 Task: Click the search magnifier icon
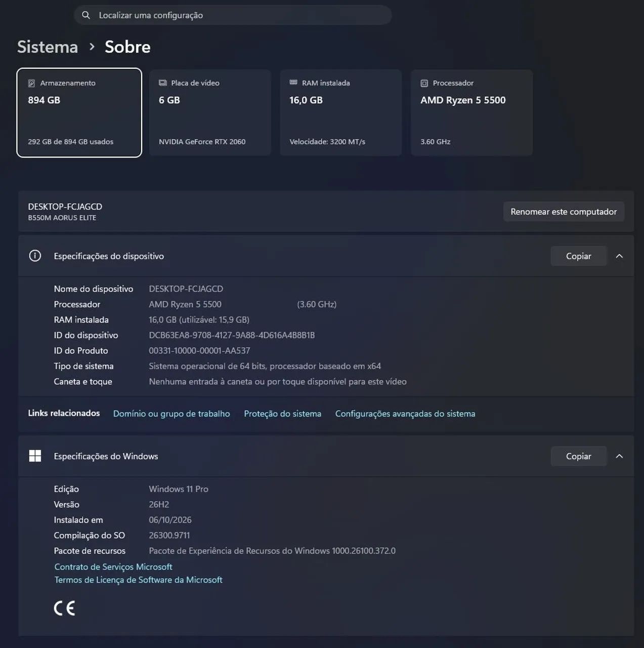86,15
